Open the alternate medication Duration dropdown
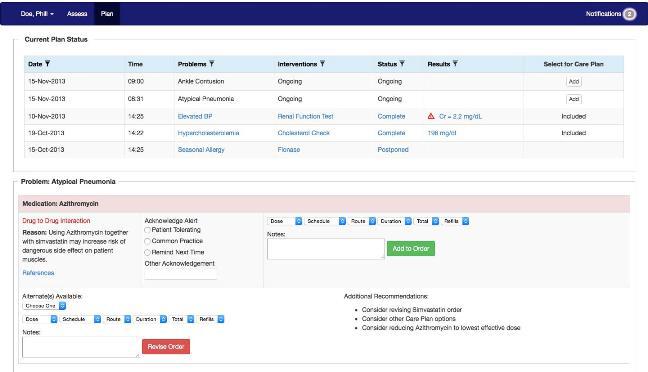This screenshot has width=648, height=372. [150, 319]
